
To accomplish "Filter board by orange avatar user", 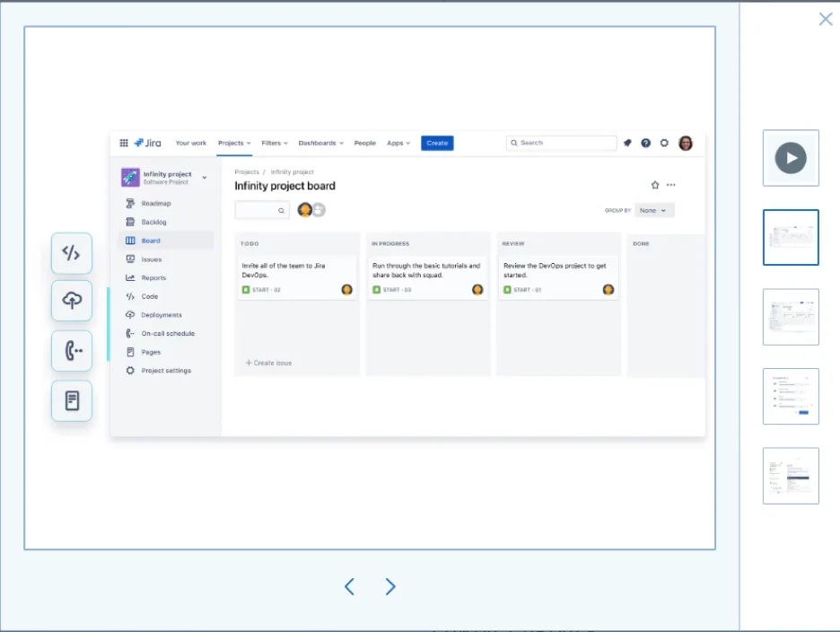I will click(x=305, y=210).
